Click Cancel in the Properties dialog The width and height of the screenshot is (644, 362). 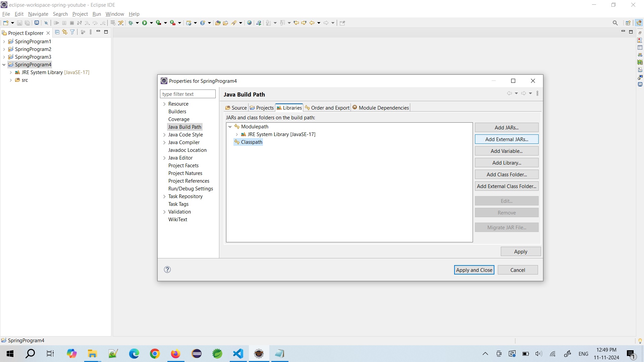518,270
